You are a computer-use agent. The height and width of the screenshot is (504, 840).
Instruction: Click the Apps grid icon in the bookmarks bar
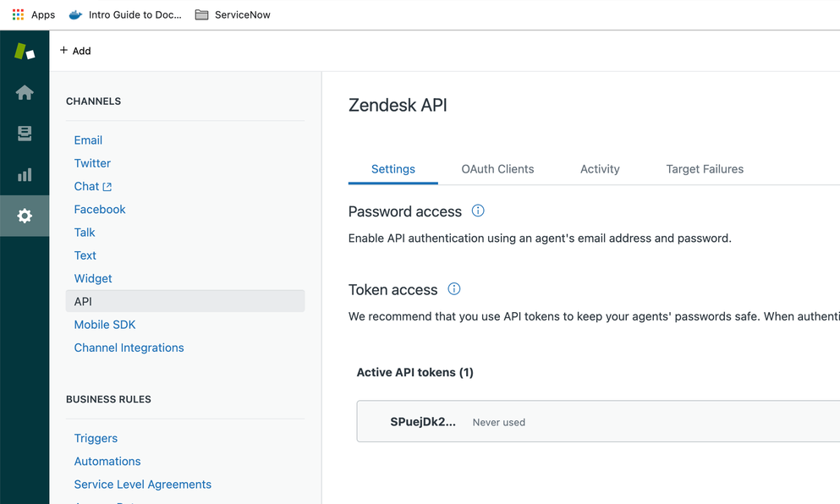15,14
